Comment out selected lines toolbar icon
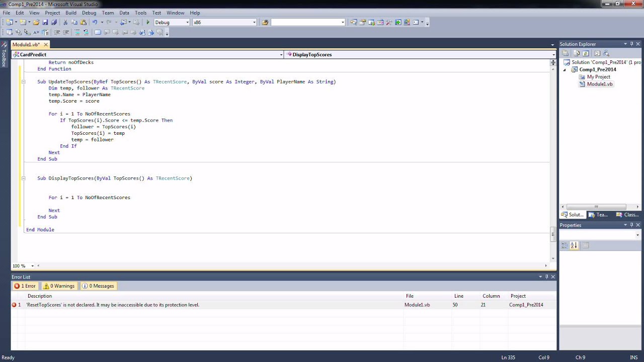The image size is (644, 362). click(x=77, y=32)
